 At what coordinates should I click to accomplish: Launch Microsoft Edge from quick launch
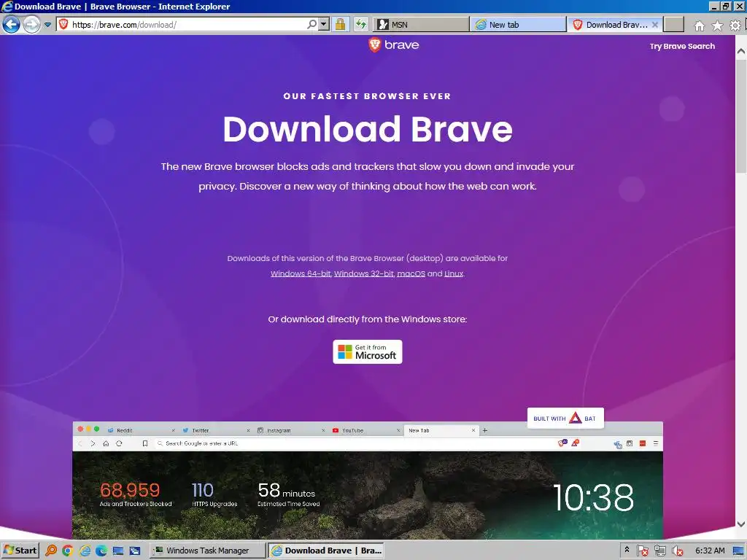tap(101, 551)
